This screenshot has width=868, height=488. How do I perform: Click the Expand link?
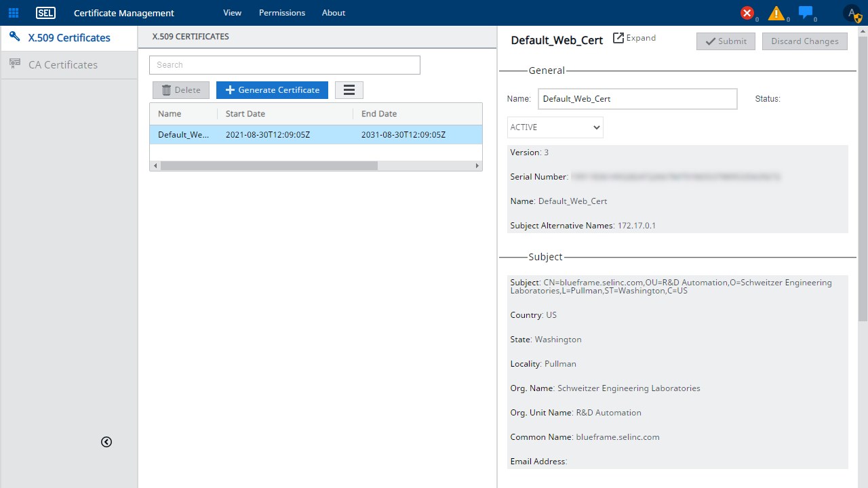coord(641,38)
